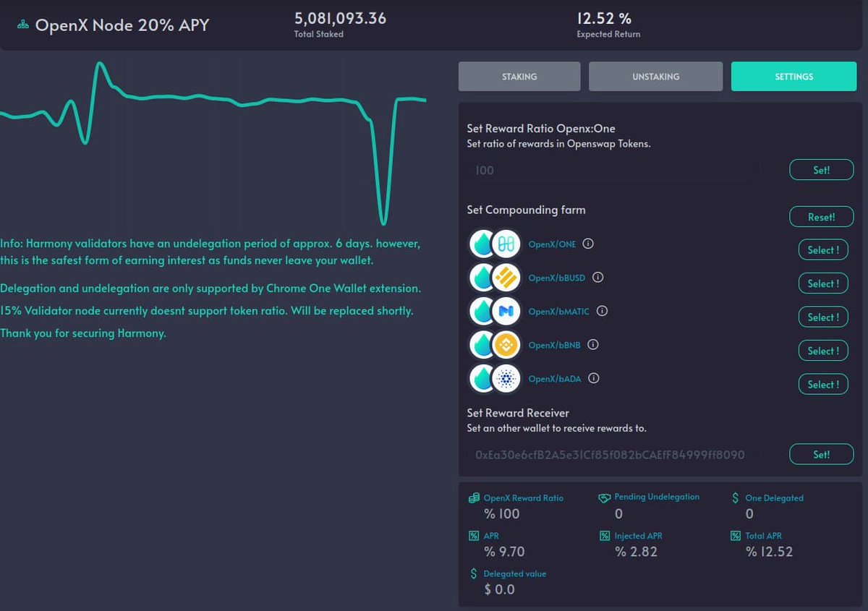Click percent icon beside Total APR
This screenshot has width=868, height=611.
click(x=735, y=536)
